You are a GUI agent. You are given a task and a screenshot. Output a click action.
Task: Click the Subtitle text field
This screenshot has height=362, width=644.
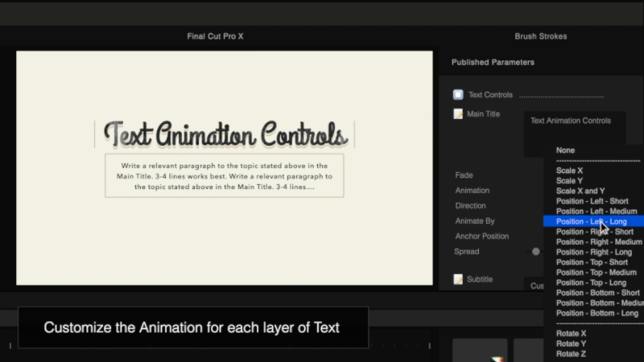click(534, 286)
